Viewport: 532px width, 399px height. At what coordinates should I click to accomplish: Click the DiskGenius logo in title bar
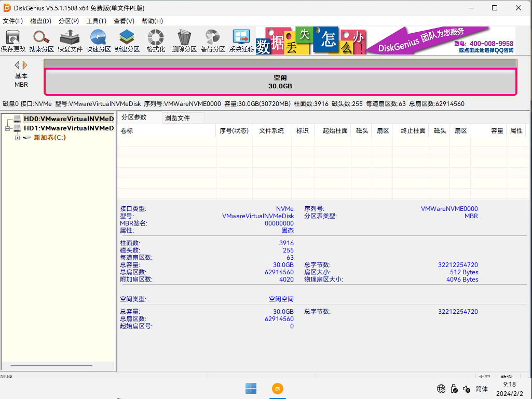7,8
